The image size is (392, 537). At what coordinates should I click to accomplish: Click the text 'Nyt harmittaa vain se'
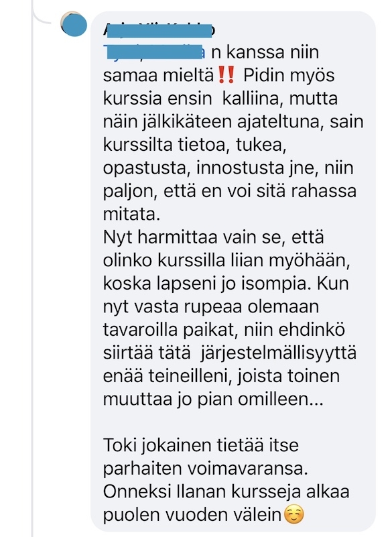point(194,237)
